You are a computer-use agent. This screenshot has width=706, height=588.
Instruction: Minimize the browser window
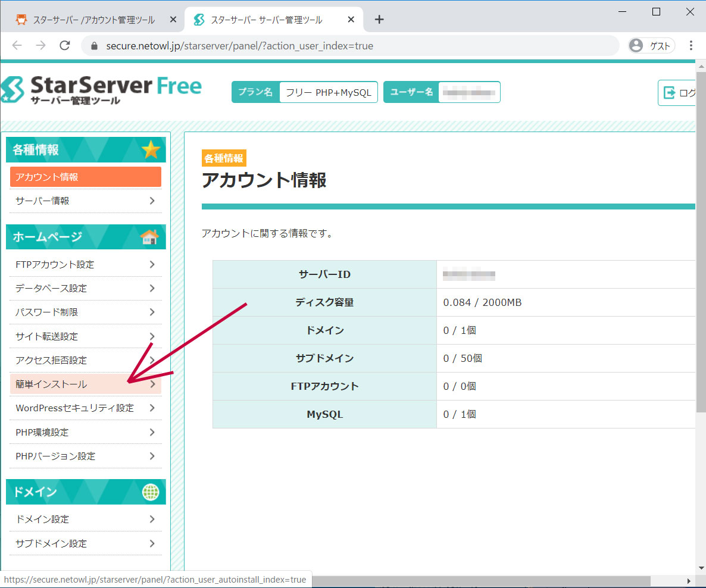pyautogui.click(x=622, y=12)
